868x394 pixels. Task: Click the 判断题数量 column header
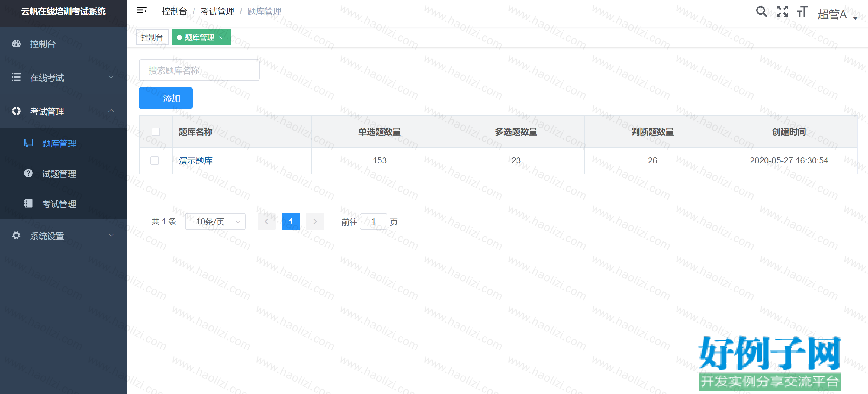click(652, 132)
